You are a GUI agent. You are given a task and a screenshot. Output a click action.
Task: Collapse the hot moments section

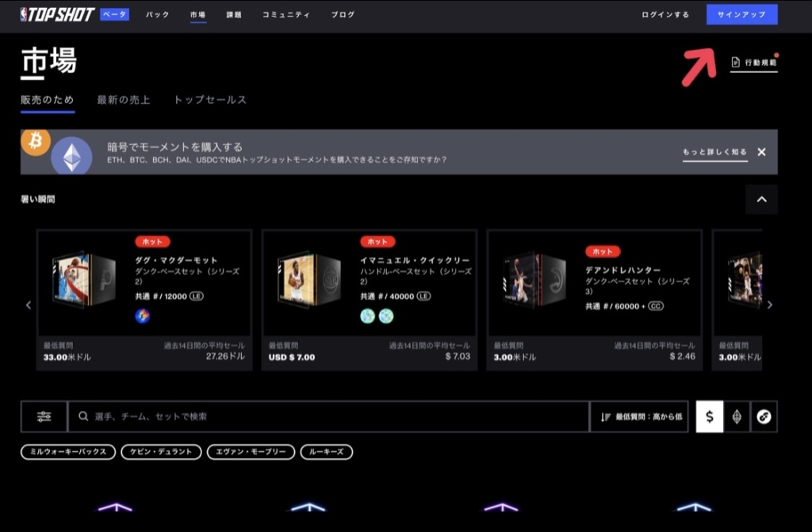pyautogui.click(x=761, y=200)
